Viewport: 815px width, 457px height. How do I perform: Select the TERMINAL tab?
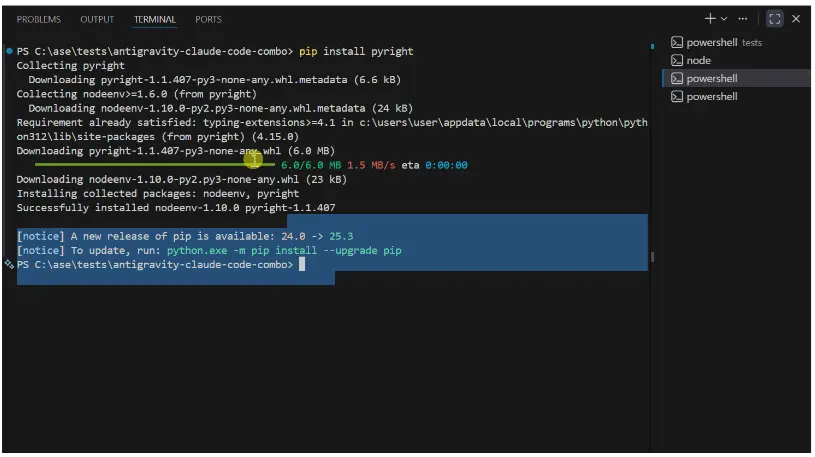[154, 19]
